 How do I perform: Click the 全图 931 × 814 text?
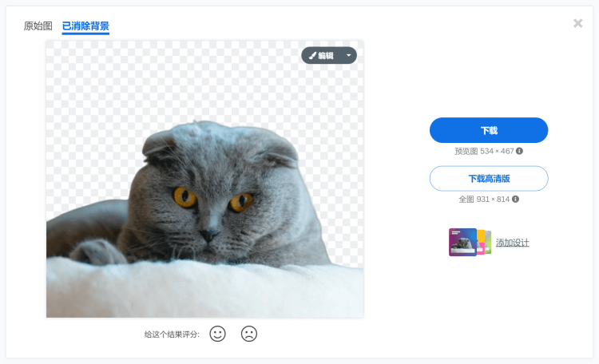click(x=484, y=200)
